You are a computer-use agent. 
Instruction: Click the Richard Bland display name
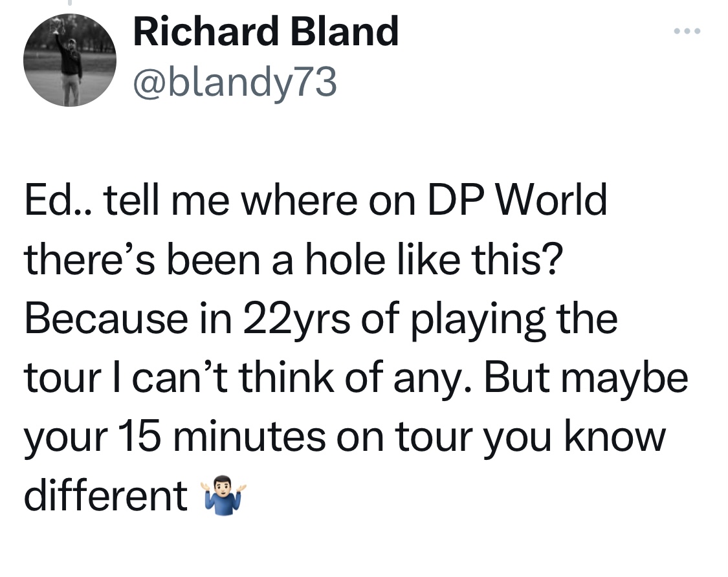coord(265,32)
